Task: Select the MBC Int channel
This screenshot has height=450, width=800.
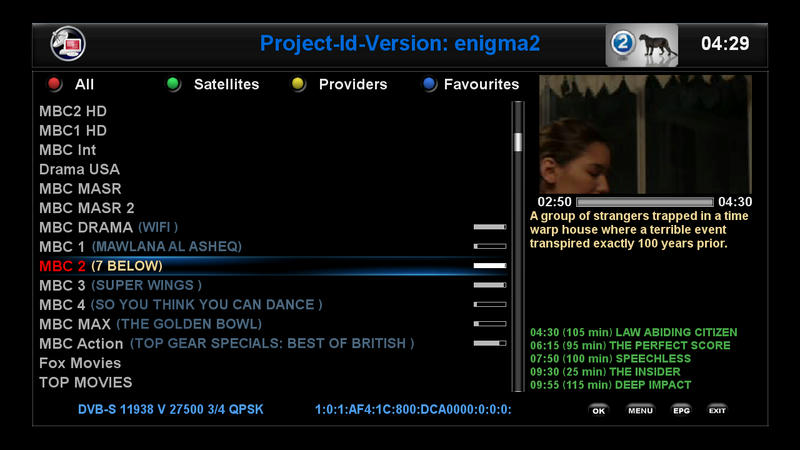Action: 273,150
